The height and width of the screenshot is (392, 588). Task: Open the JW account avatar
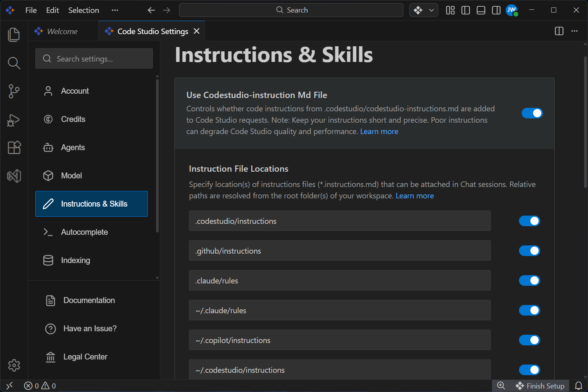(x=512, y=10)
